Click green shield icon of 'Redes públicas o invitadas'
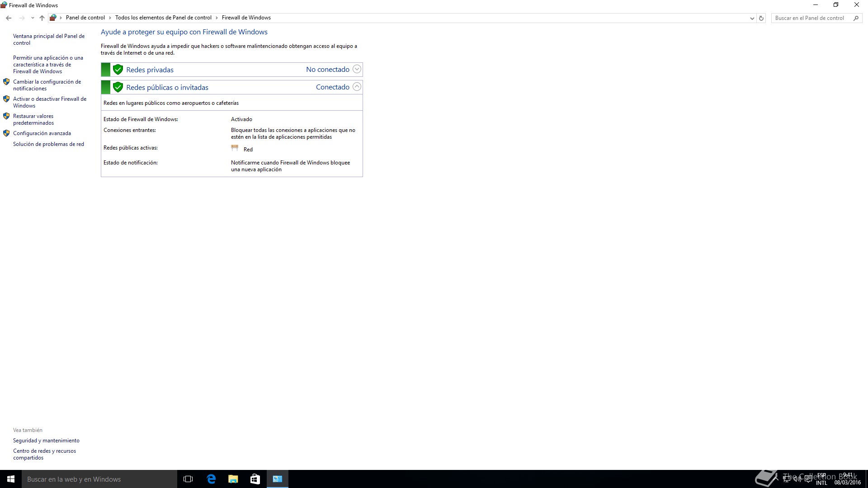This screenshot has width=868, height=488. click(118, 87)
